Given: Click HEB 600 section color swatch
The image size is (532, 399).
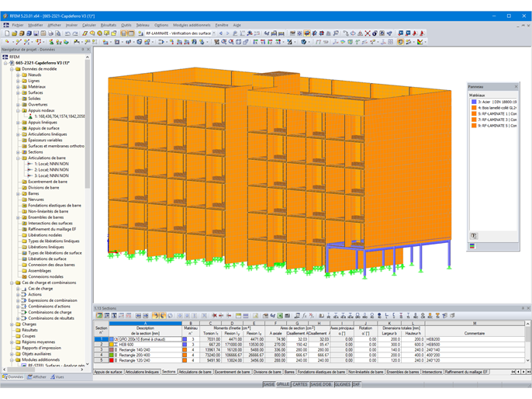Looking at the screenshot, I should 112,345.
